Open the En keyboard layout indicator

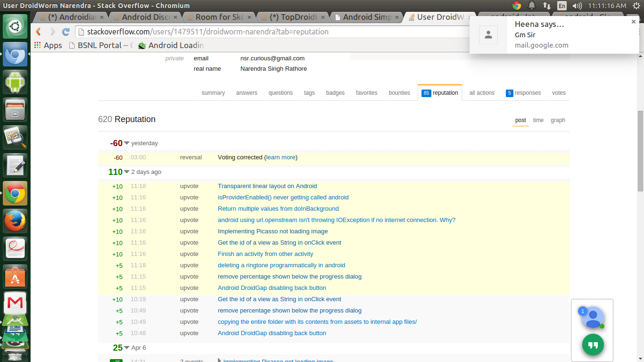(562, 6)
